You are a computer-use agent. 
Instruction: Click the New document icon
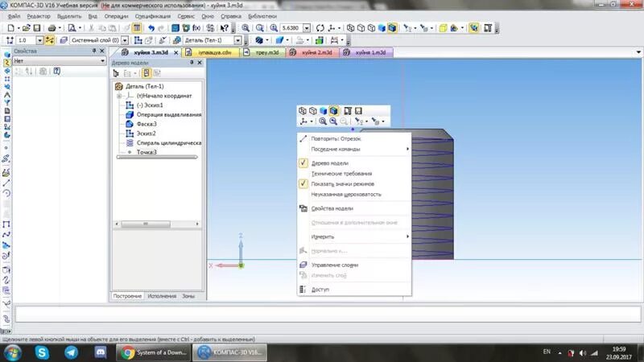coord(10,28)
